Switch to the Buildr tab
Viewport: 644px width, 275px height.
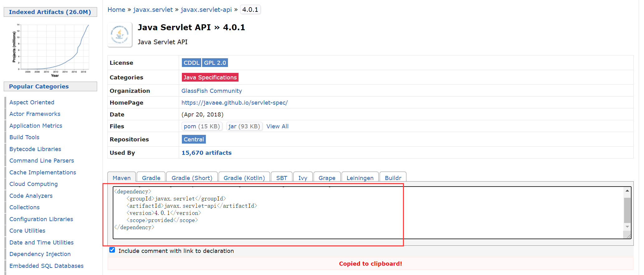click(x=393, y=178)
